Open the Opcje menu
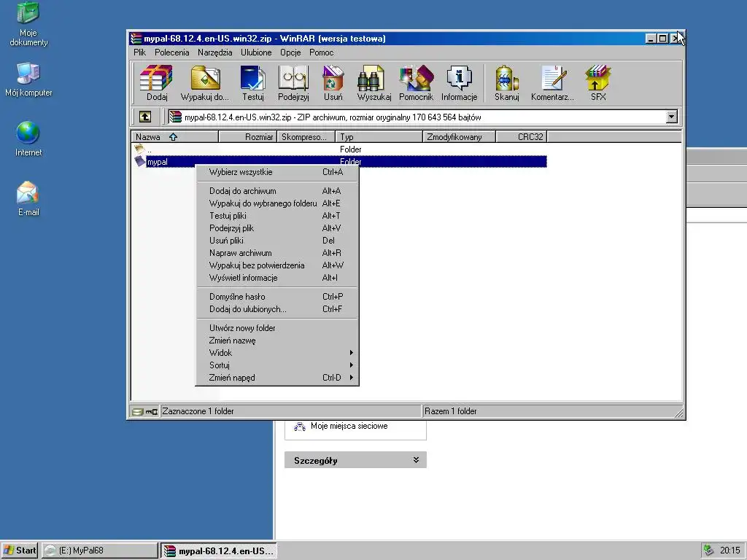Viewport: 747px width, 560px height. (x=290, y=52)
